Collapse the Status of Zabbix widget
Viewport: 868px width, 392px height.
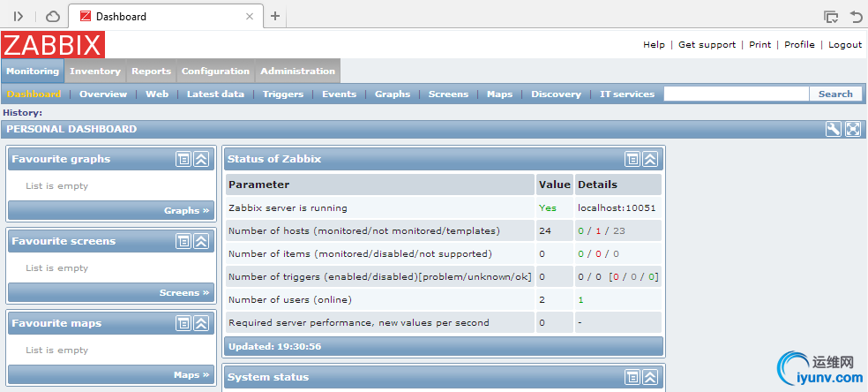click(x=650, y=160)
